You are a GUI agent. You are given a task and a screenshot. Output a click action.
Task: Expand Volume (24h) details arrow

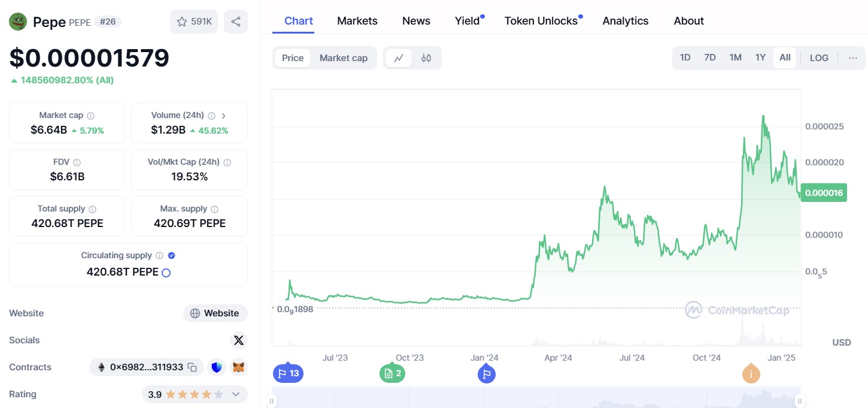coord(224,115)
